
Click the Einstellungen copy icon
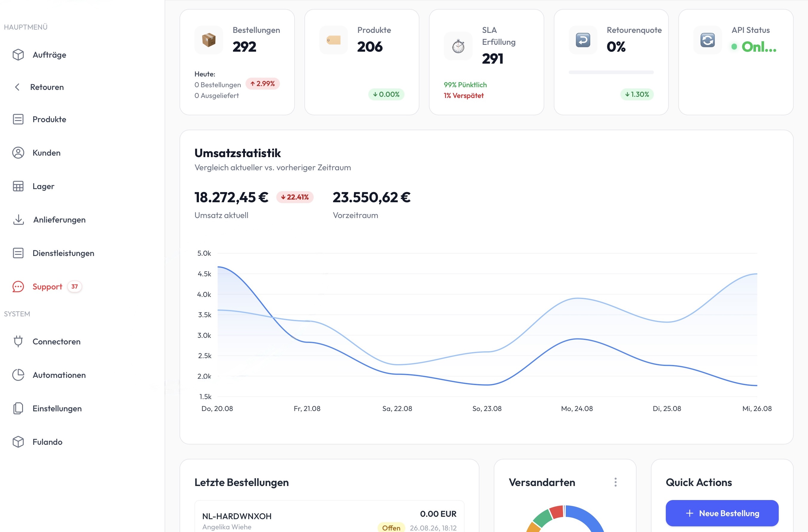[18, 408]
